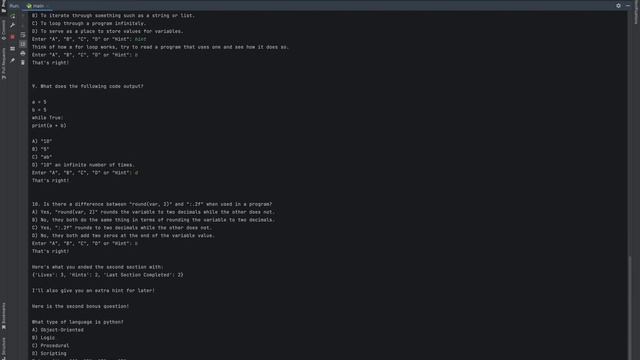Image resolution: width=640 pixels, height=360 pixels.
Task: Click question 10 'Is there a difference between' line
Action: click(152, 204)
